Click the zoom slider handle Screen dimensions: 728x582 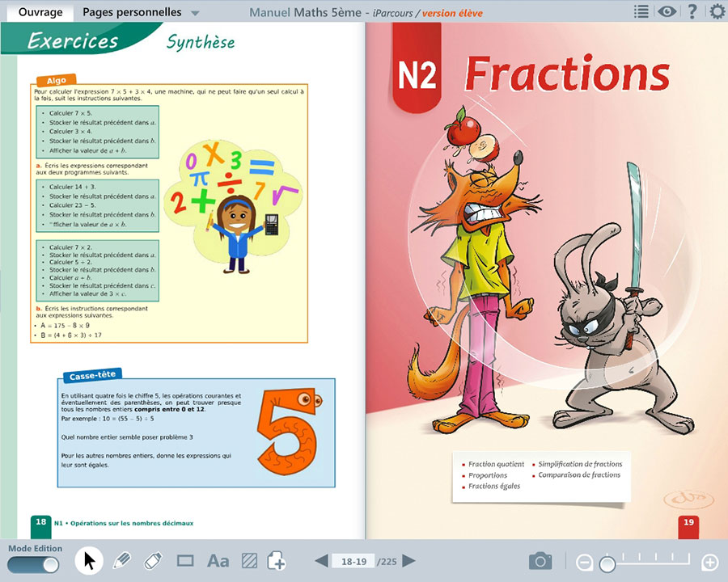(x=607, y=563)
